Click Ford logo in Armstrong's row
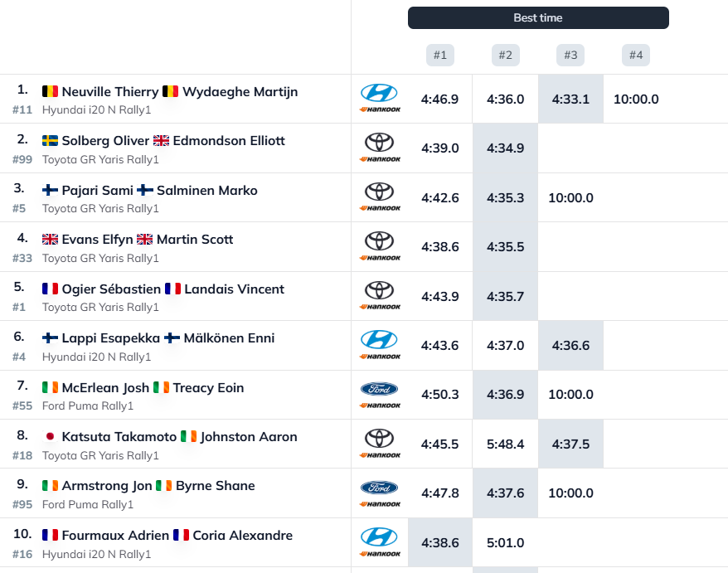728x573 pixels. (x=380, y=488)
